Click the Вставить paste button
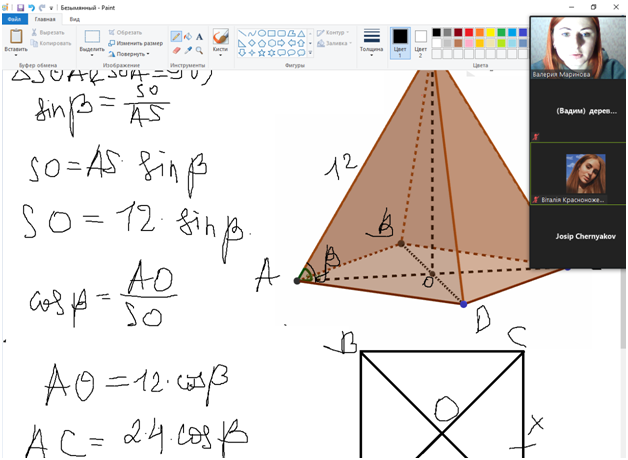The height and width of the screenshot is (460, 628). [x=15, y=42]
